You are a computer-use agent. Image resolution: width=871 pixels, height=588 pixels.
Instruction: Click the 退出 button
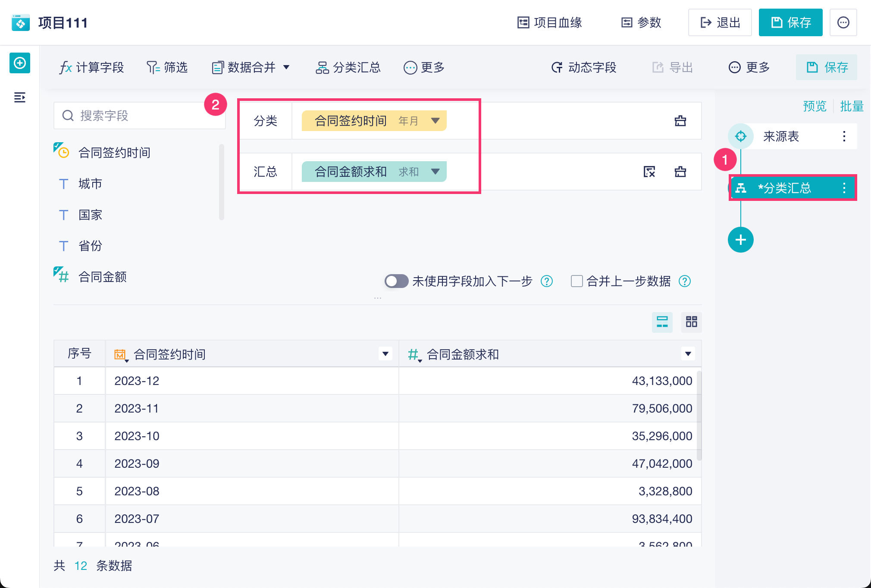pyautogui.click(x=720, y=22)
